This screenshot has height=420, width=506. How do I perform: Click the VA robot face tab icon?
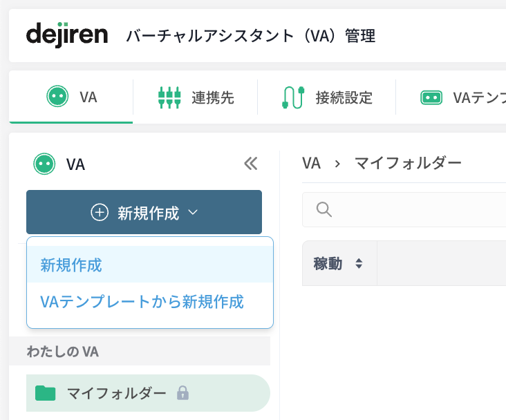pyautogui.click(x=57, y=96)
